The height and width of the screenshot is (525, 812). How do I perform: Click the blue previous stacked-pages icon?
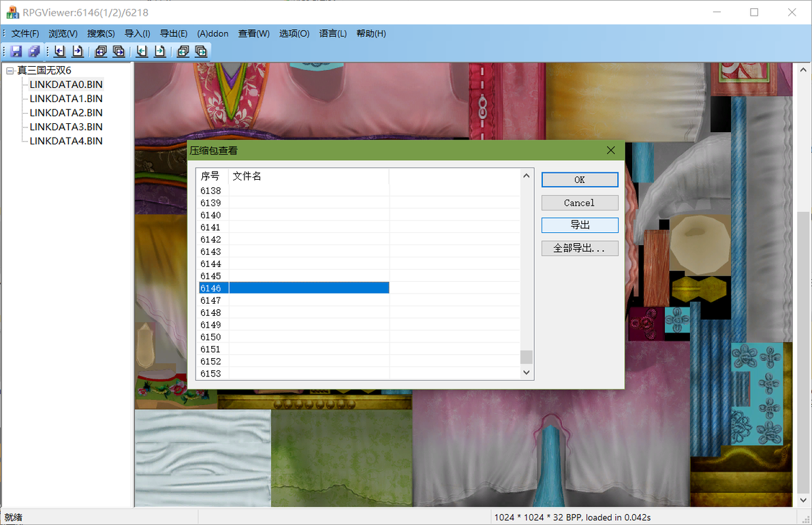pyautogui.click(x=101, y=51)
